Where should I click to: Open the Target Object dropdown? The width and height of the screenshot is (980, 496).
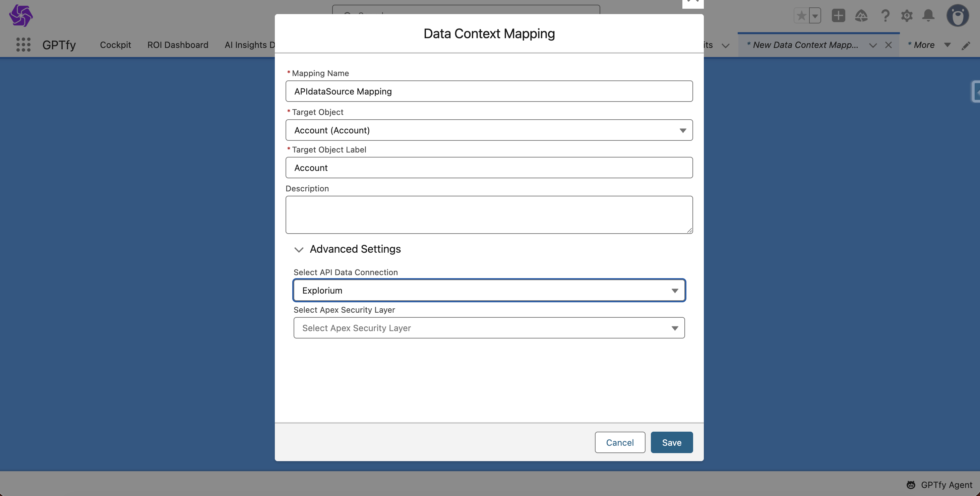[x=489, y=130]
